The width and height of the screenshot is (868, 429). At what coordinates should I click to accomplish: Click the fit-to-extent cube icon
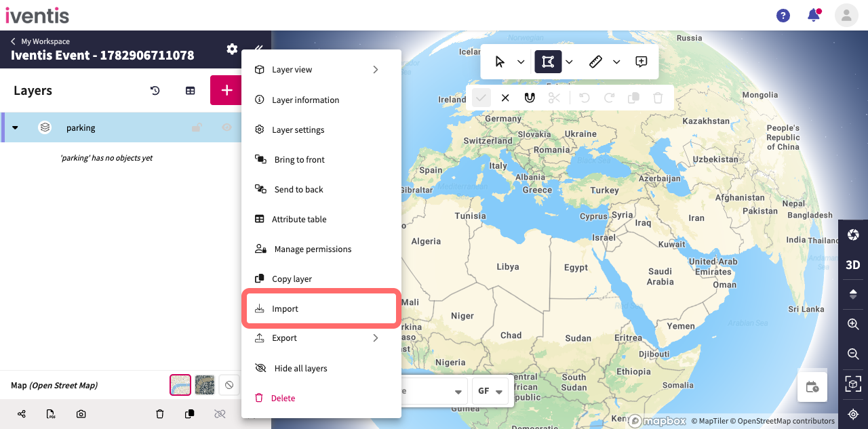[x=853, y=384]
